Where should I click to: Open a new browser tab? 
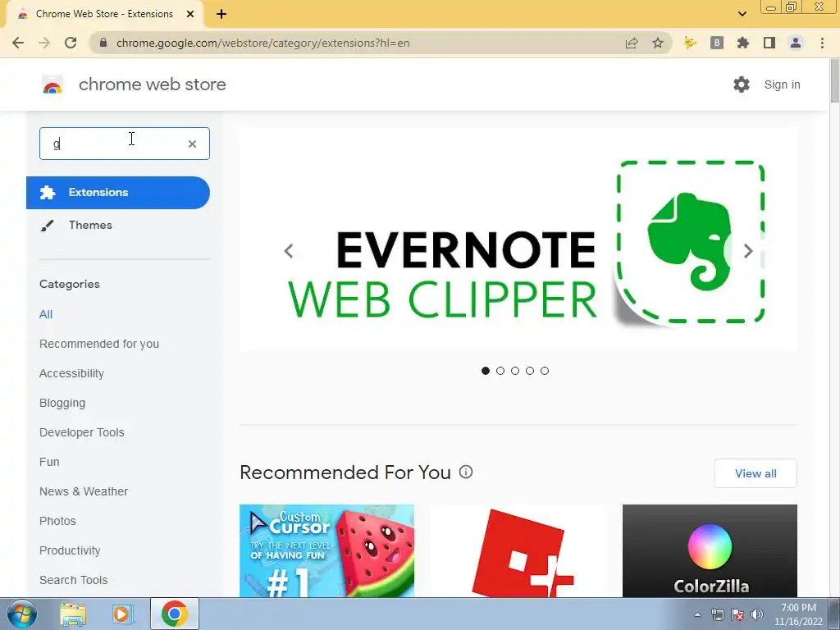[221, 14]
